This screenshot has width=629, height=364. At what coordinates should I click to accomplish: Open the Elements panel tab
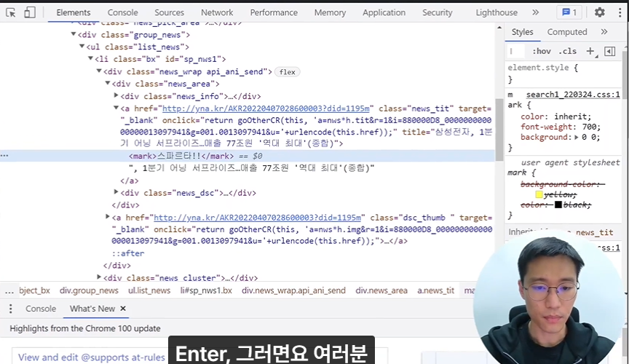[74, 12]
